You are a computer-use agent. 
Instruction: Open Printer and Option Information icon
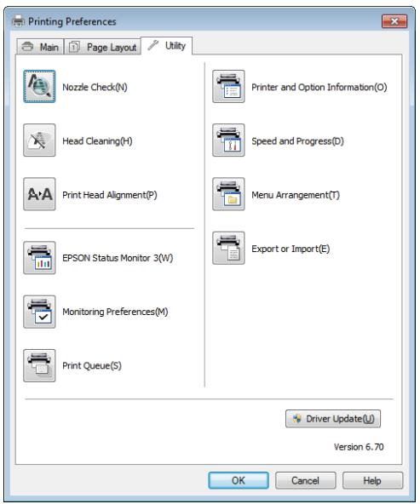point(228,87)
